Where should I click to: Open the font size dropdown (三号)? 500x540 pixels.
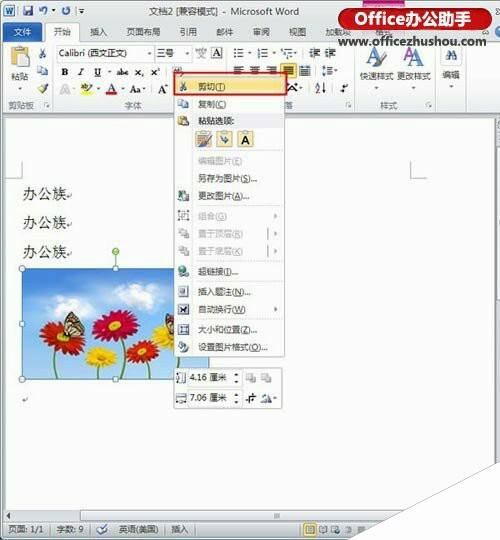coord(173,53)
